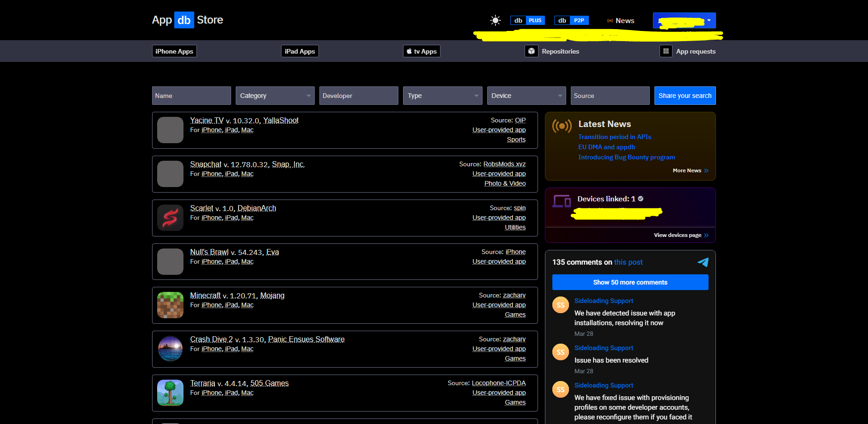Open the Minecraft app icon
This screenshot has height=424, width=868.
click(170, 305)
